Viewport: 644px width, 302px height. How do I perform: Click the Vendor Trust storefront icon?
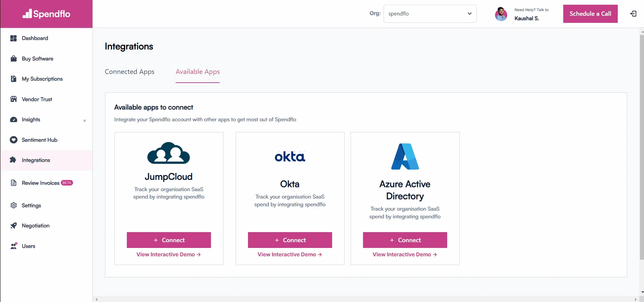(13, 99)
